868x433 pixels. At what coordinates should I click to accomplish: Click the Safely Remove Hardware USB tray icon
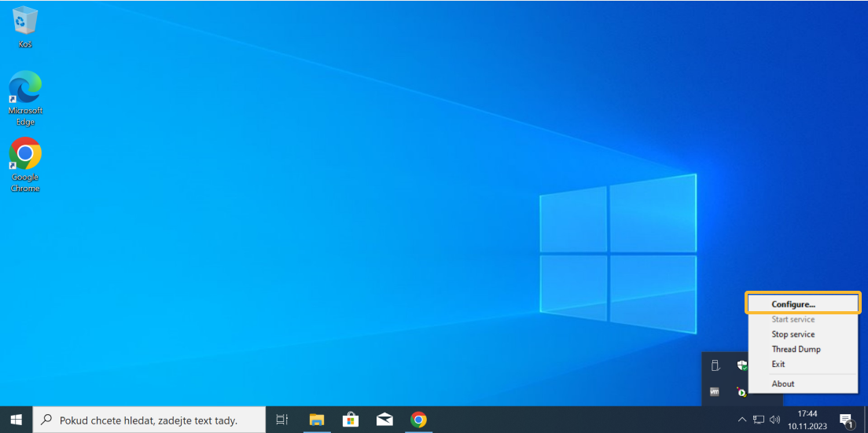[715, 365]
